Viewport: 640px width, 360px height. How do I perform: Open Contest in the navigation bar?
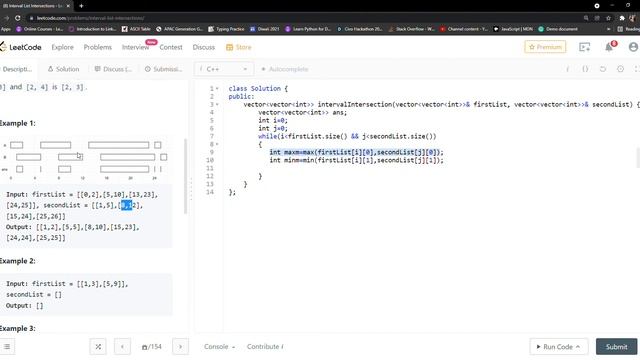[171, 47]
